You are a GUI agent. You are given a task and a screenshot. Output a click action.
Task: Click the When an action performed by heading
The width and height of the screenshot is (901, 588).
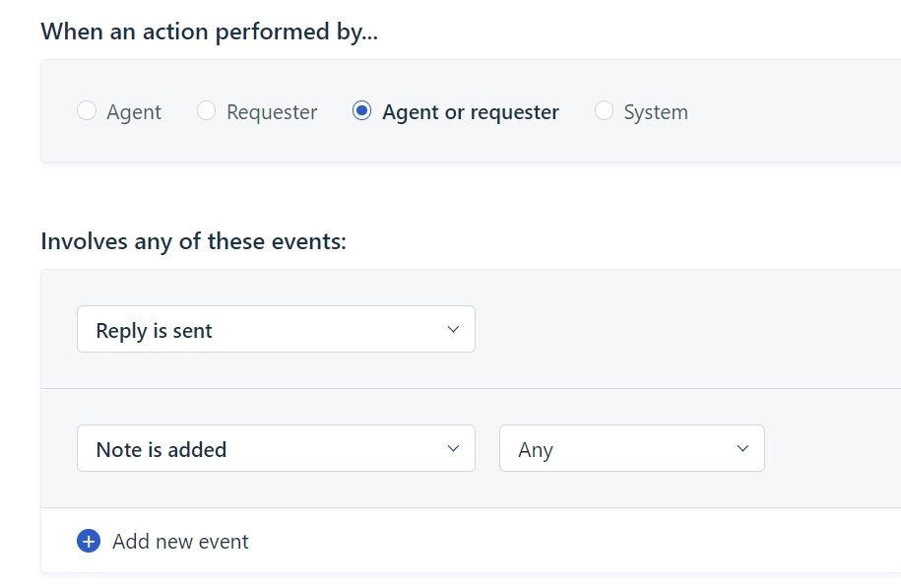210,32
